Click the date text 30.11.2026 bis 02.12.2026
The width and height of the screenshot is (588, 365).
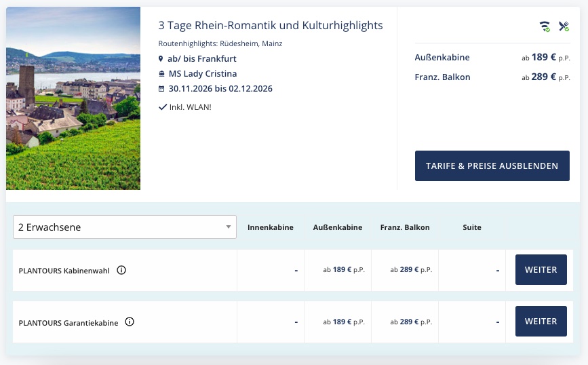(x=220, y=88)
